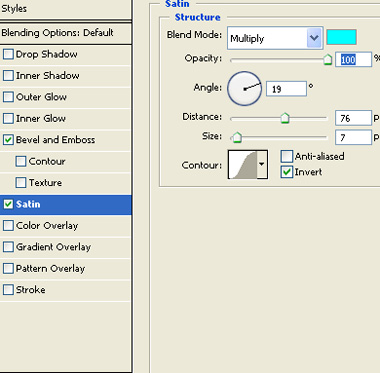Click the Angle value field showing 19
This screenshot has height=373, width=380.
(286, 89)
